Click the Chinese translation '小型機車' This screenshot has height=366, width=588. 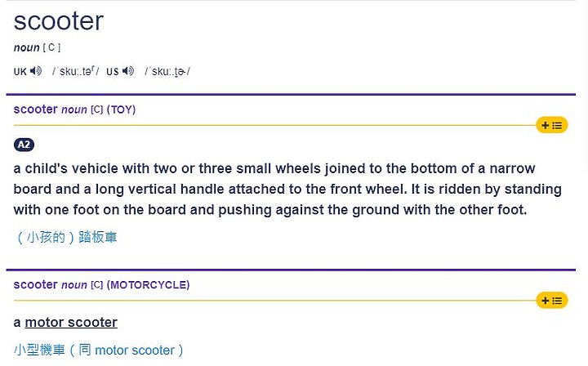[x=39, y=350]
